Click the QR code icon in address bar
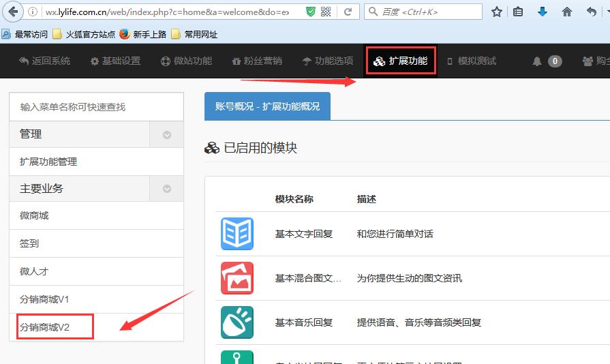The width and height of the screenshot is (610, 364). [x=326, y=12]
